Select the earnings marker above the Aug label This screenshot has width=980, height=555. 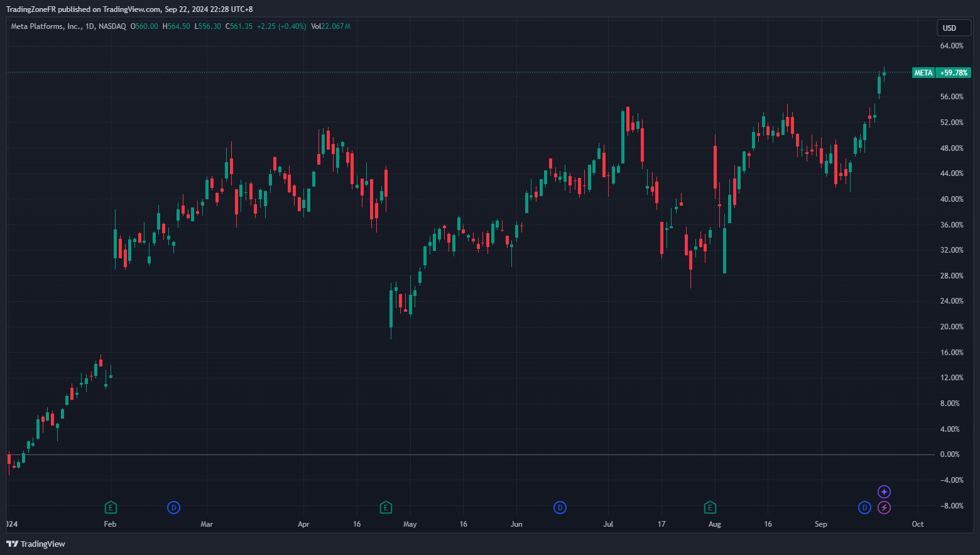710,507
